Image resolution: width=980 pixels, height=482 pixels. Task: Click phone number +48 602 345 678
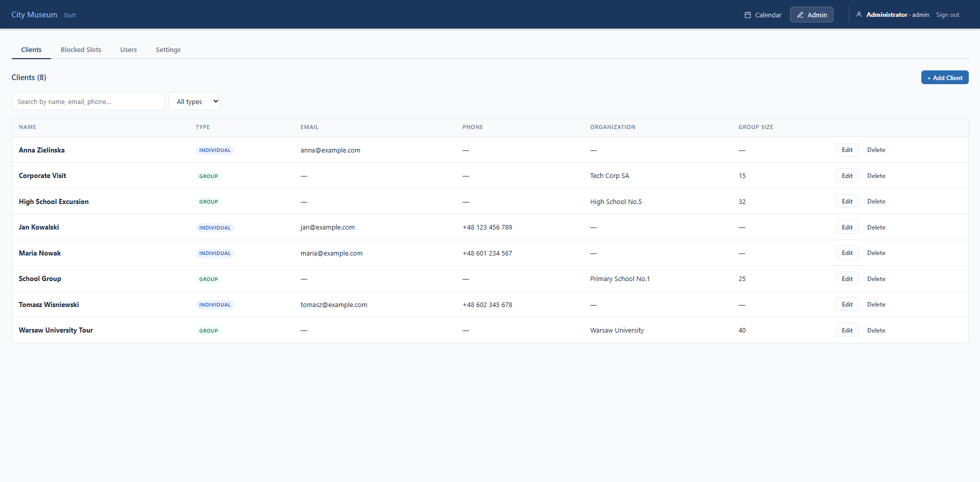(x=487, y=305)
